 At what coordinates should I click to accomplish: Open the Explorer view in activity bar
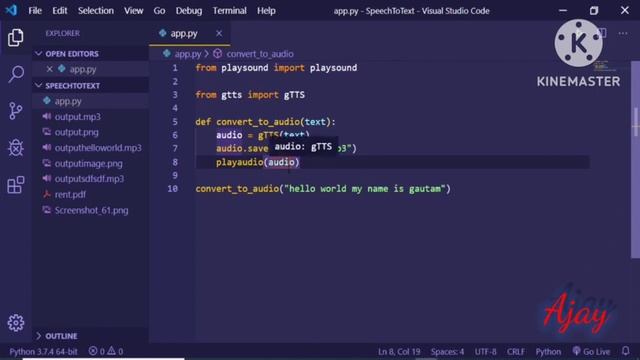point(16,38)
